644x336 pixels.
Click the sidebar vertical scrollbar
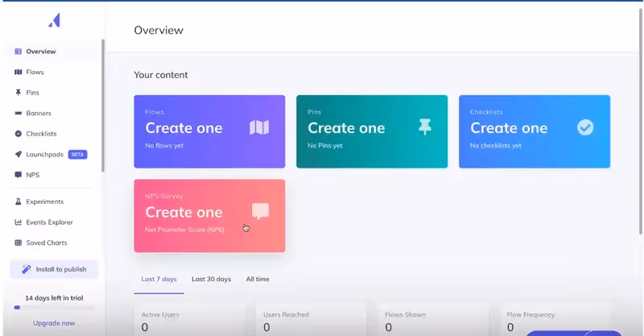(x=103, y=106)
